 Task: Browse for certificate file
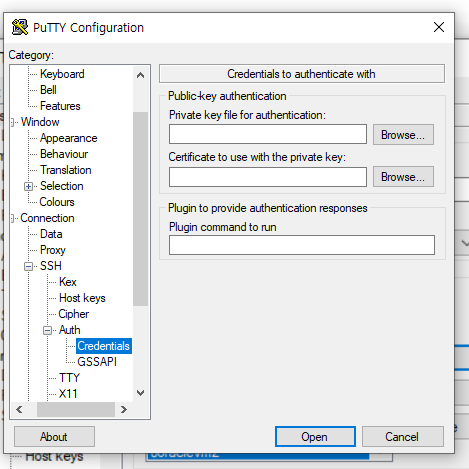point(403,177)
